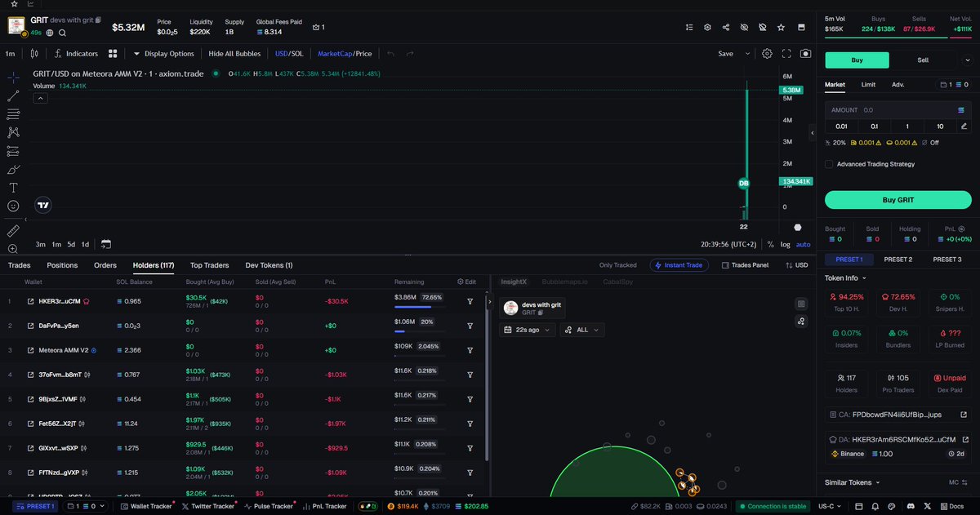Expand the Similar Tokens section
This screenshot has height=515, width=980.
coord(852,482)
